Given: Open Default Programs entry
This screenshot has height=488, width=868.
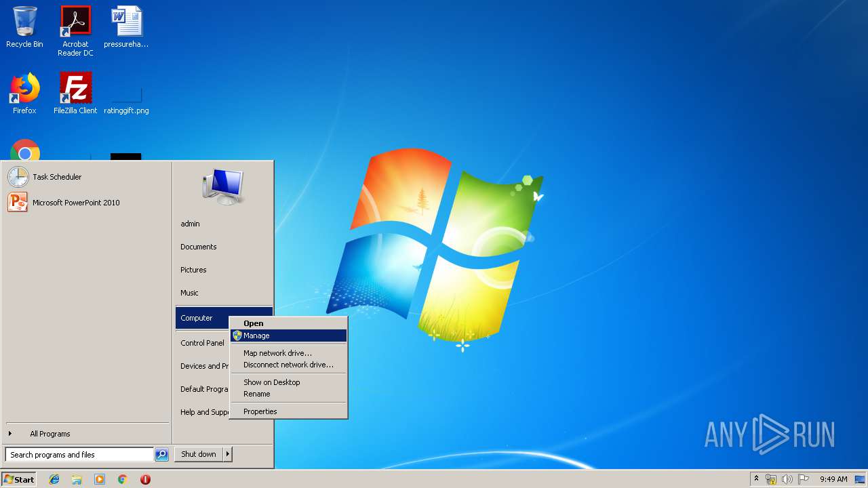Looking at the screenshot, I should [203, 389].
